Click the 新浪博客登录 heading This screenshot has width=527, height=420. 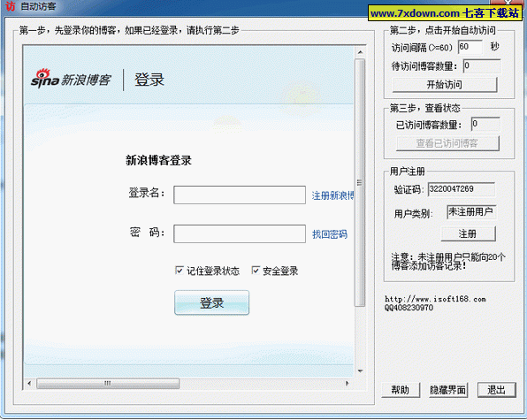[158, 160]
